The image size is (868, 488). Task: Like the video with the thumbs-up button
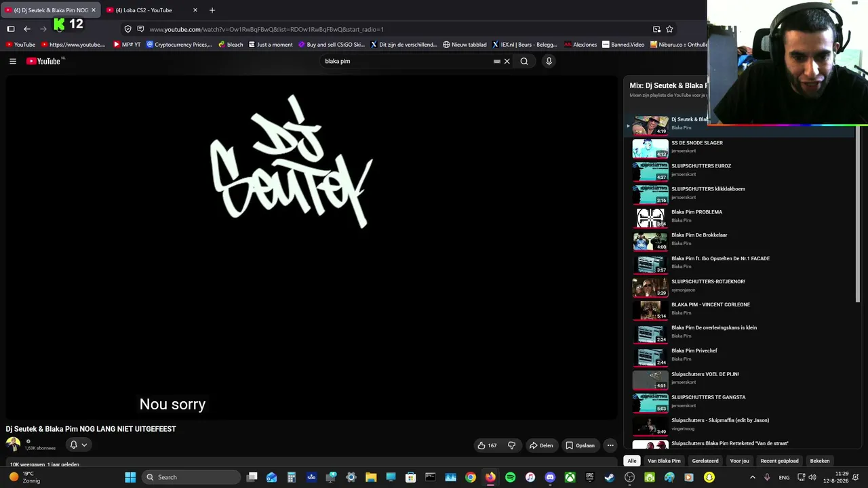[x=487, y=445]
